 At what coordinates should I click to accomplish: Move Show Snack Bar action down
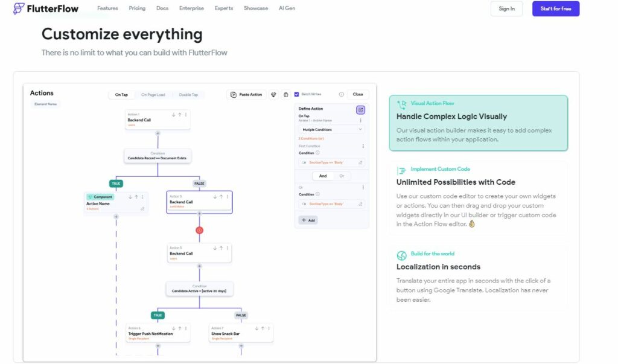pyautogui.click(x=256, y=328)
